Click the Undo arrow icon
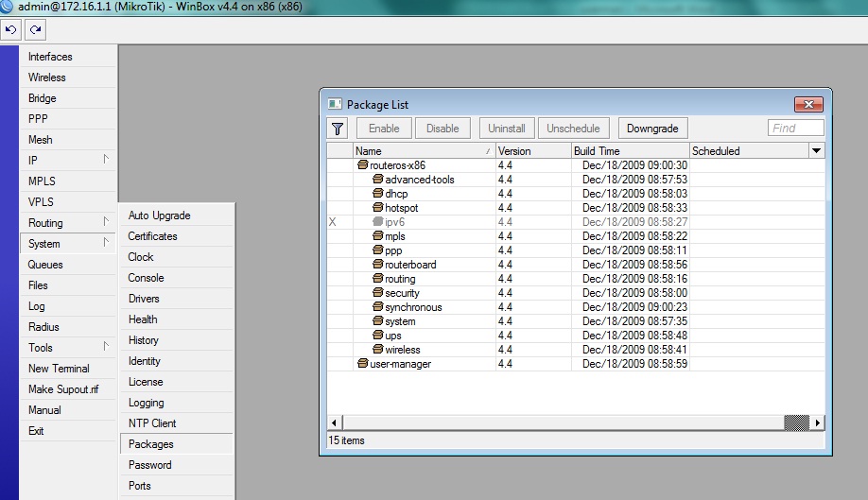 coord(10,30)
